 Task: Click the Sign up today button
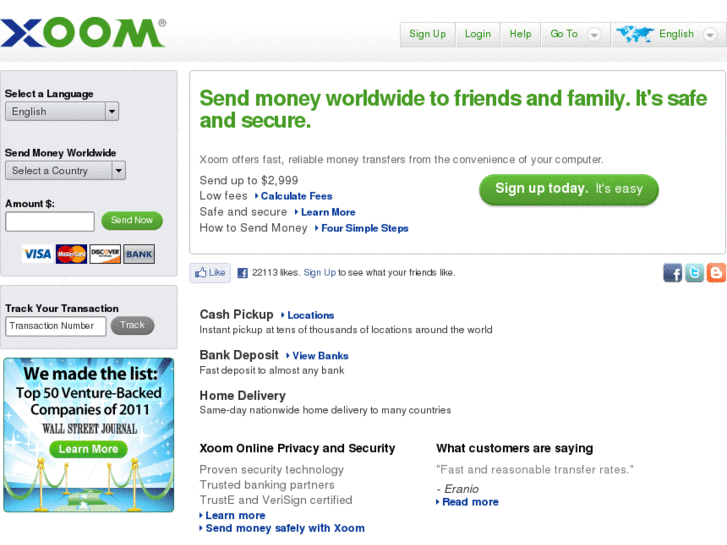568,189
